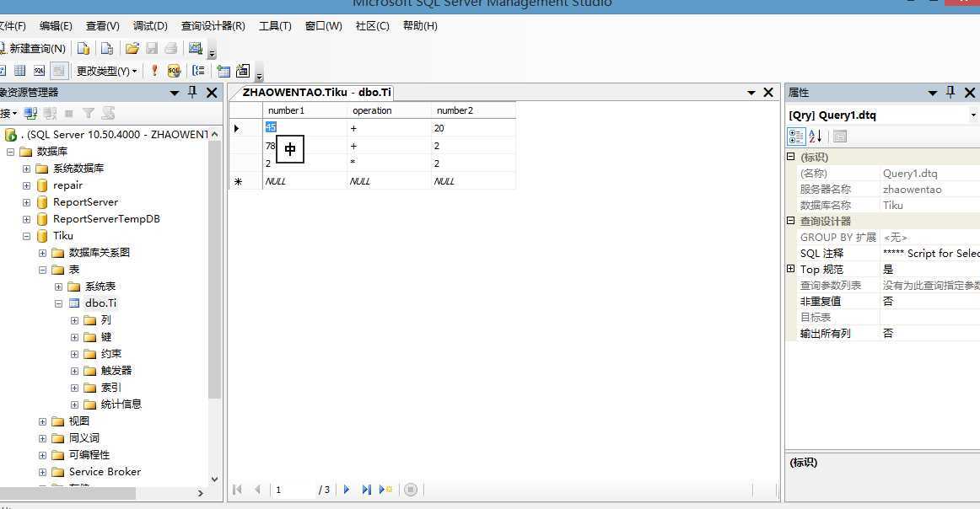Image resolution: width=980 pixels, height=509 pixels.
Task: Click the number1 column header
Action: (304, 110)
